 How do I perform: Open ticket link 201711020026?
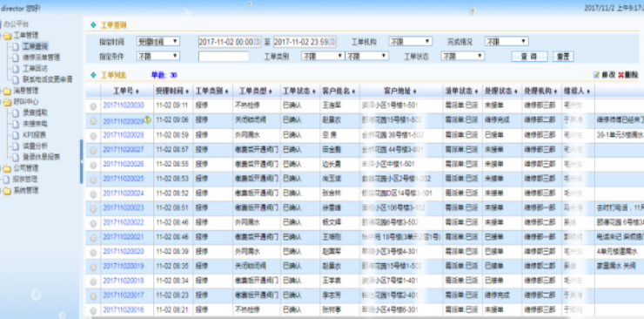click(x=124, y=165)
